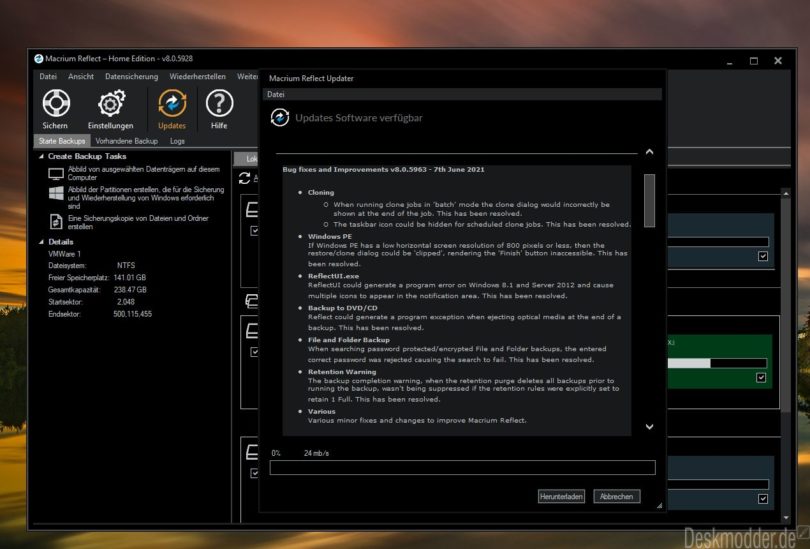Viewport: 810px width, 549px height.
Task: Click the down chevron in updater notes
Action: pos(649,427)
